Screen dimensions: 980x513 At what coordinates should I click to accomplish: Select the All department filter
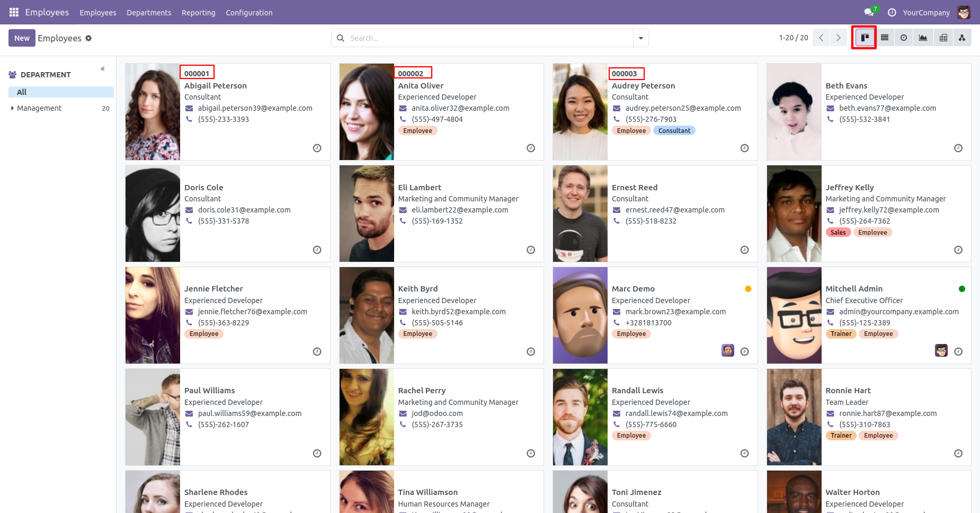[x=61, y=92]
